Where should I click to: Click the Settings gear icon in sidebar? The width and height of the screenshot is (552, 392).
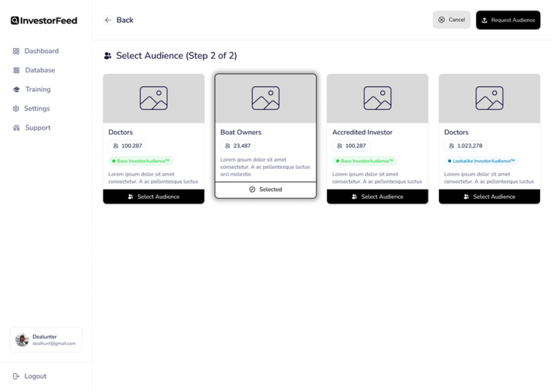16,109
